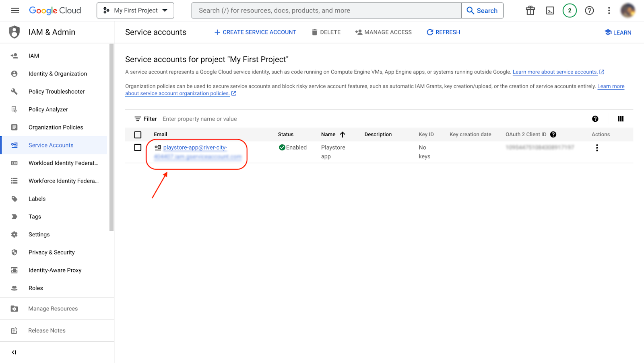Screen dimensions: 644x363
Task: Open the column display options icon
Action: point(620,119)
